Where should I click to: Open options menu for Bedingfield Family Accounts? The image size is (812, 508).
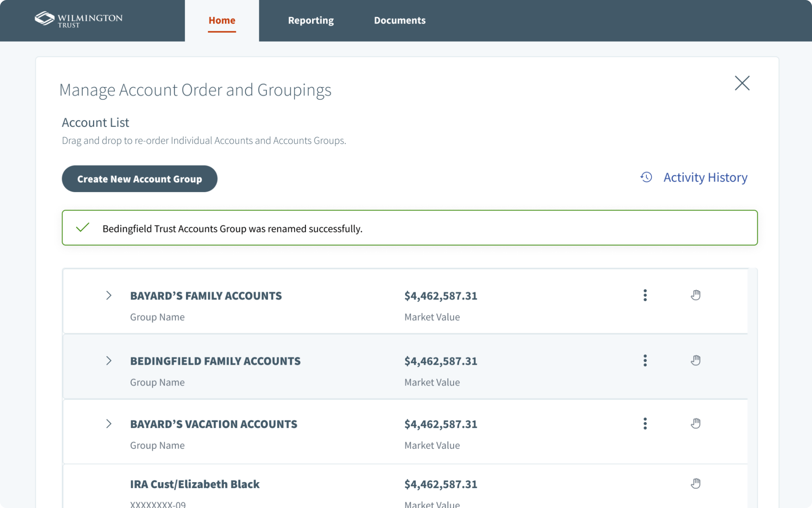(x=645, y=360)
